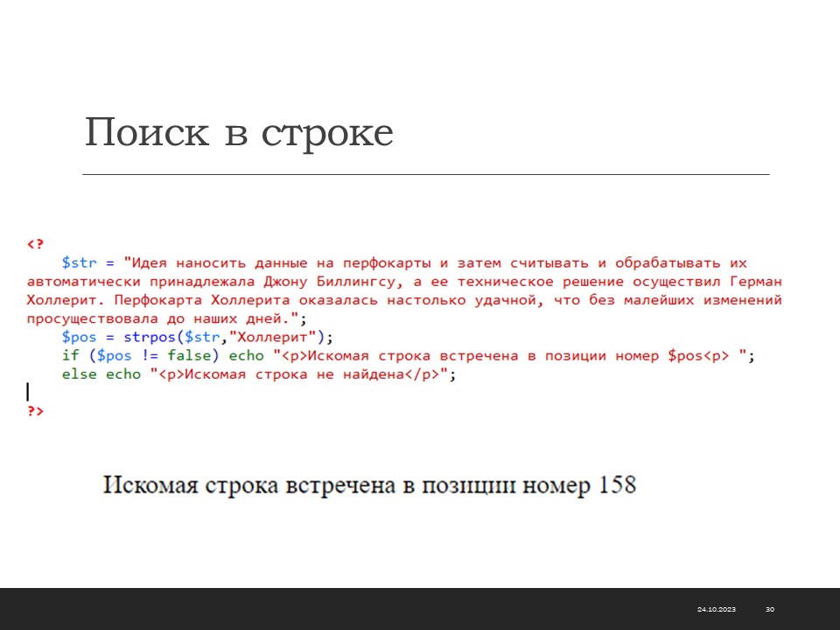Click the $str variable declaration
Viewport: 840px width, 630px height.
[x=79, y=262]
